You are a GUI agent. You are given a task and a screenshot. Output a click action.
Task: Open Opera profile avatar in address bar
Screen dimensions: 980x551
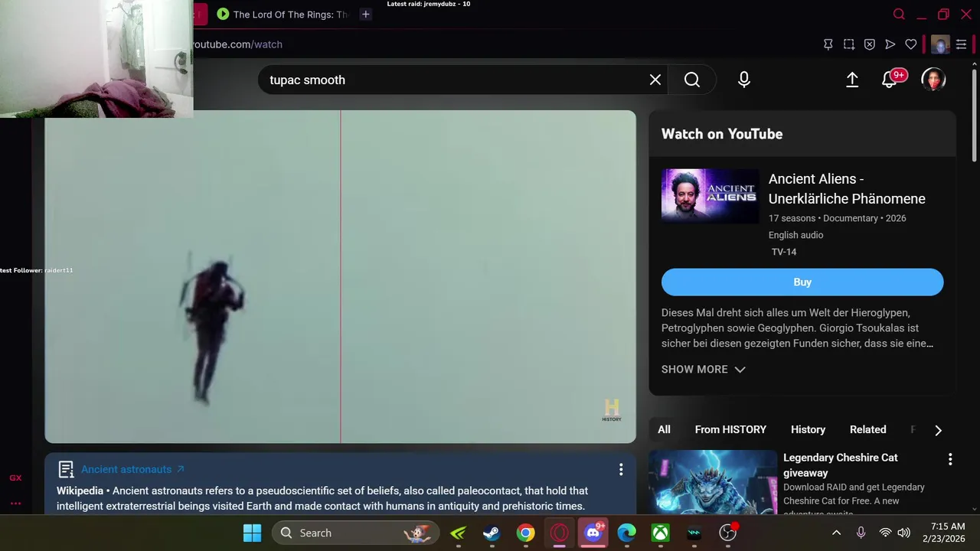point(940,44)
